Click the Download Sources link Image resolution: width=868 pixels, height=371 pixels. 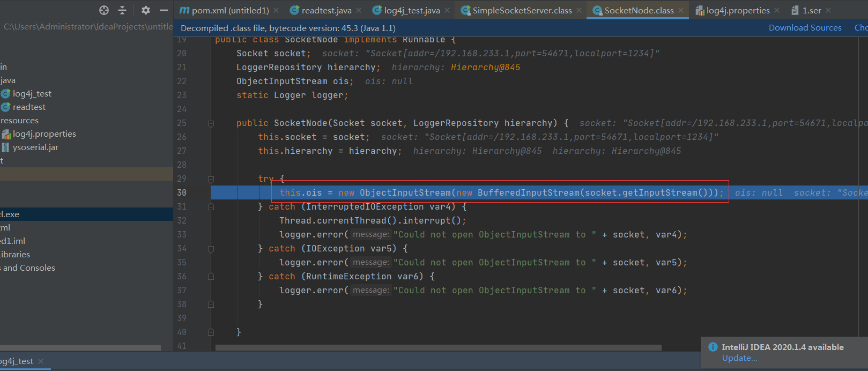805,28
